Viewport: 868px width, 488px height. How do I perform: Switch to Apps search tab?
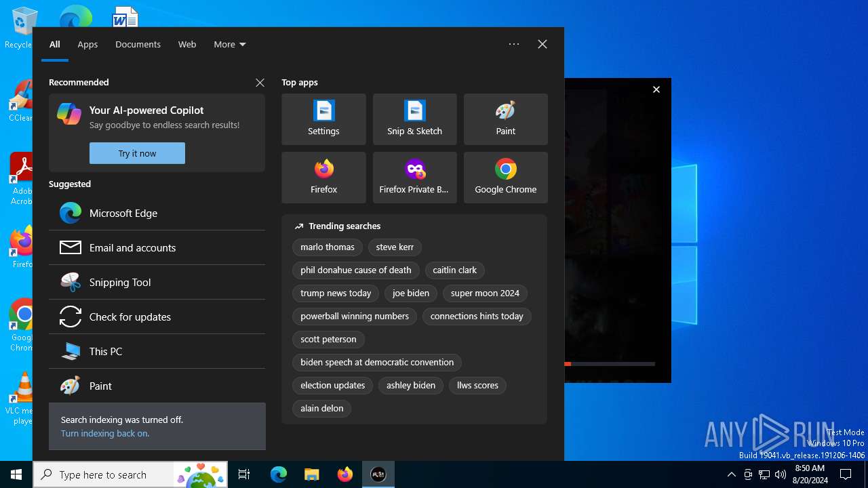(87, 44)
